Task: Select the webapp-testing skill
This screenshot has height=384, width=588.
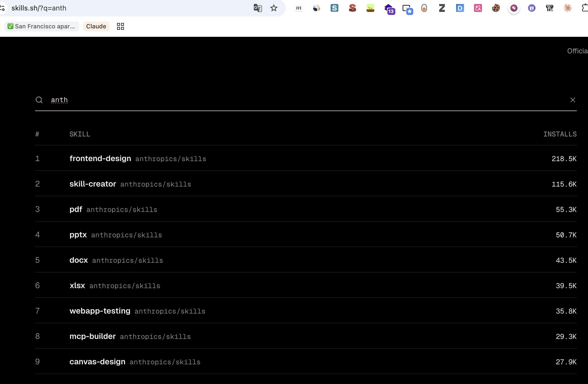Action: click(100, 311)
